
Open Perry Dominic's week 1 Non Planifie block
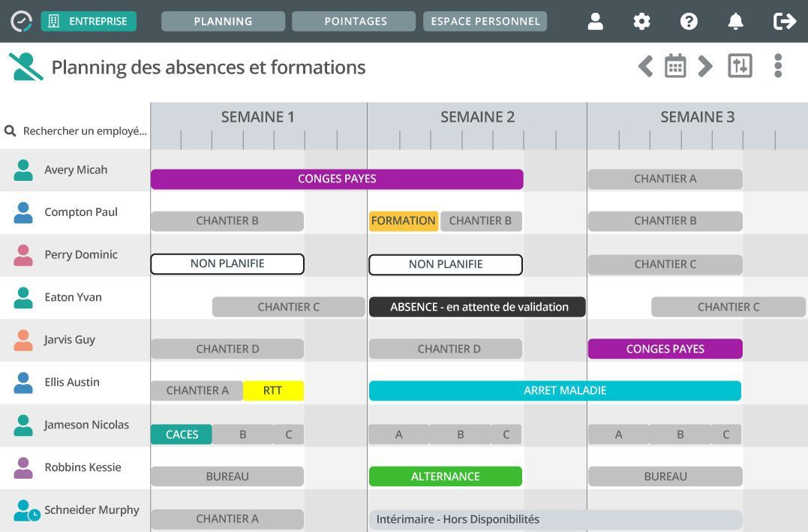[x=227, y=264]
